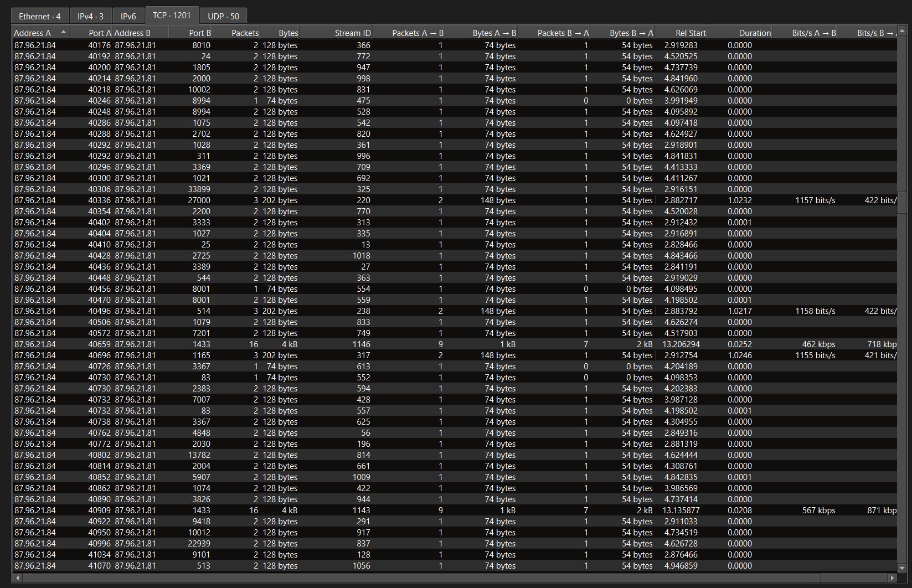Click 567 kbps cell
912x588 pixels.
pos(818,510)
